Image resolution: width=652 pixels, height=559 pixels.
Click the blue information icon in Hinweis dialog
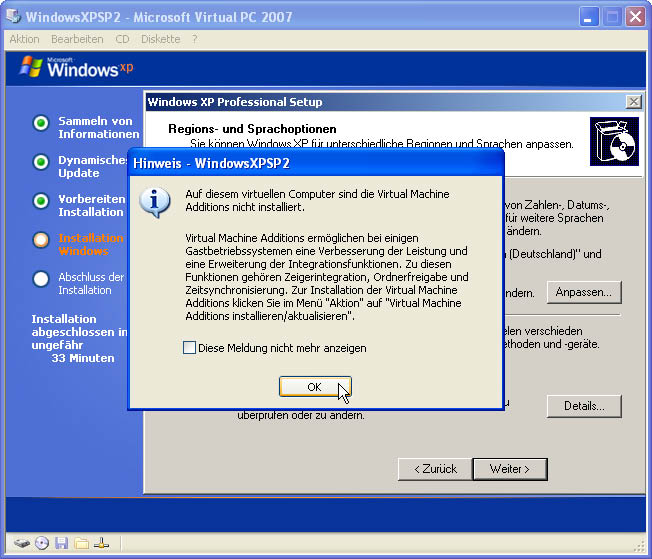tap(155, 203)
